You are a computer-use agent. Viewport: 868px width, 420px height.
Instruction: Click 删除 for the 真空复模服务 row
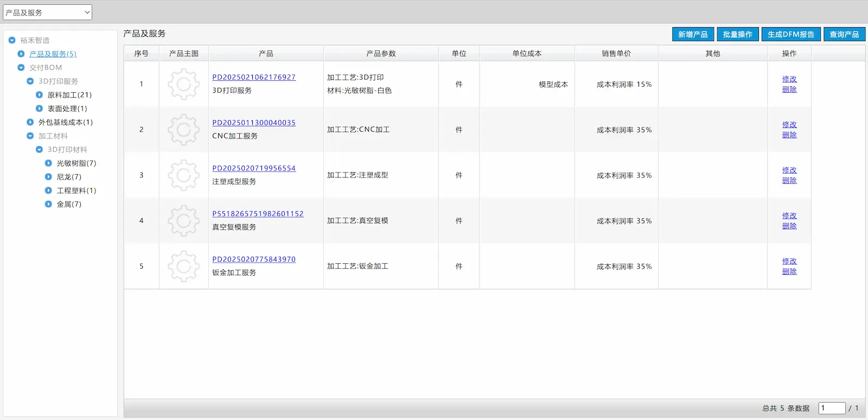[789, 226]
